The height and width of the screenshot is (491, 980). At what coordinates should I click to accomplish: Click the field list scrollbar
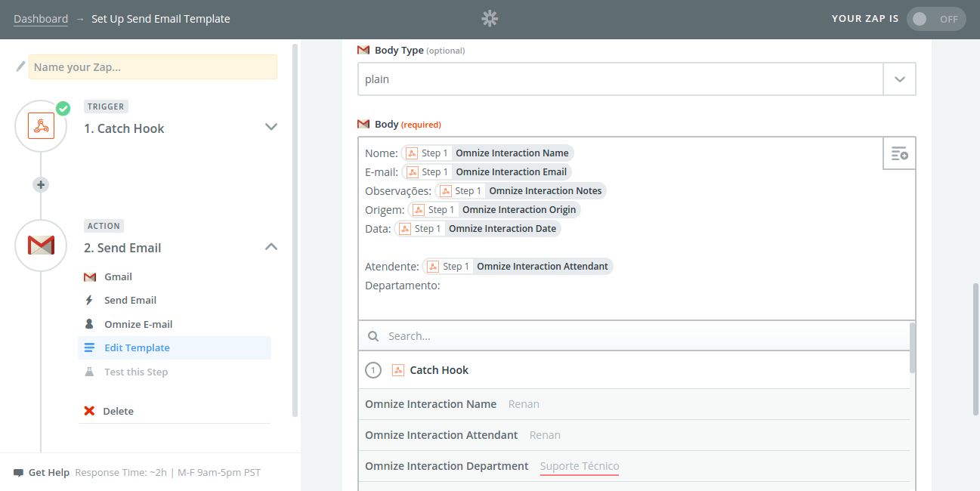(913, 348)
